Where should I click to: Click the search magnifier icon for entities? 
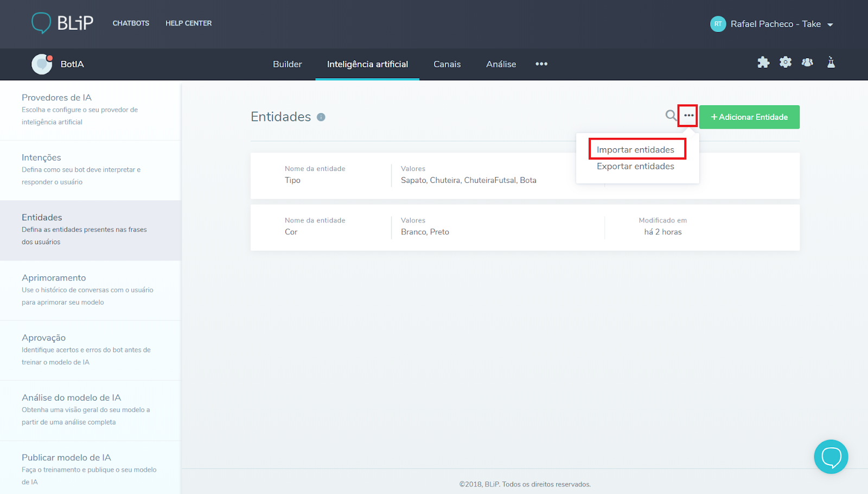[671, 116]
